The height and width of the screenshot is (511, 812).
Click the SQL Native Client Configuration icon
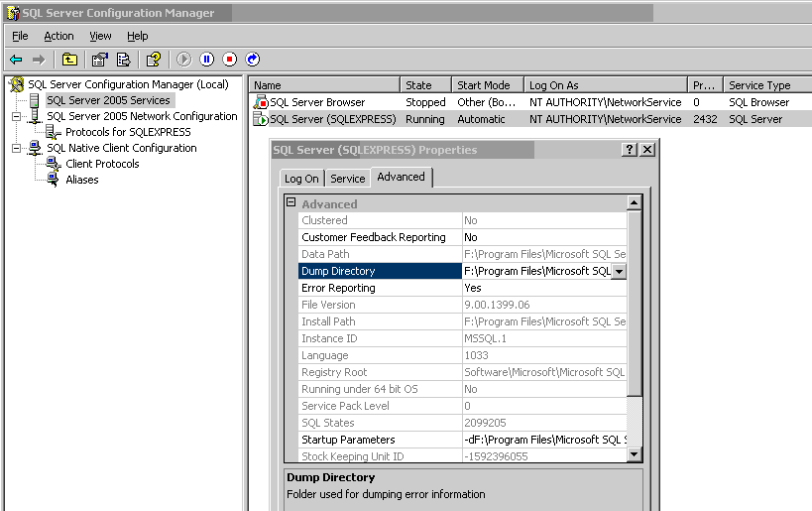pyautogui.click(x=35, y=148)
